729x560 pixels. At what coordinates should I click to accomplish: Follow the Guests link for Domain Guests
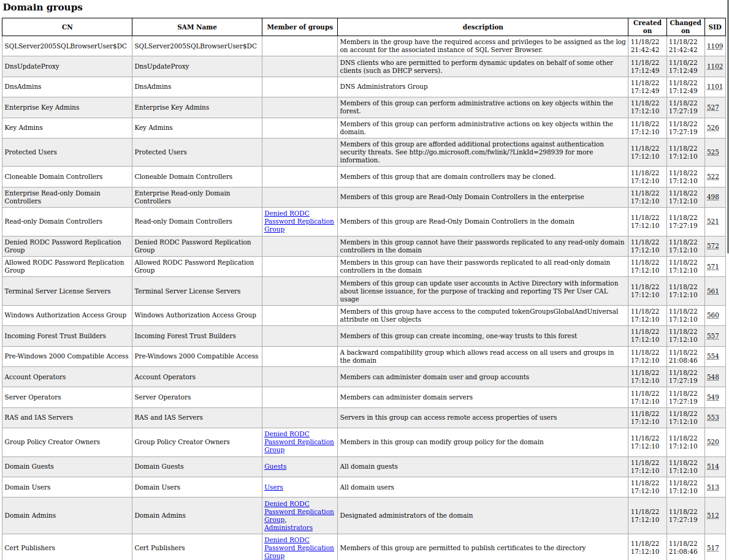[275, 467]
